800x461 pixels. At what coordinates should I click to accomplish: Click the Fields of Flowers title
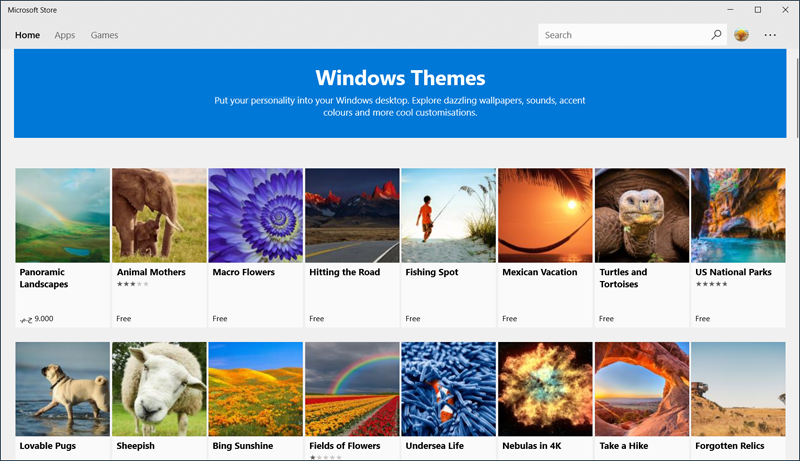pyautogui.click(x=344, y=446)
